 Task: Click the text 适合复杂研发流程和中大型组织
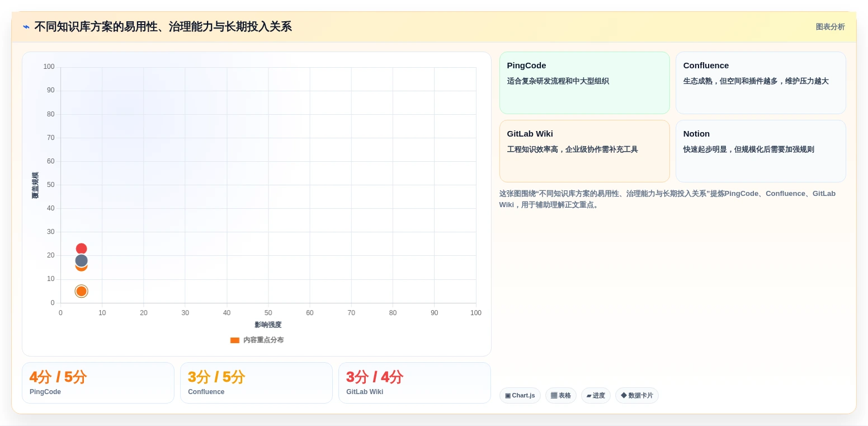[558, 81]
